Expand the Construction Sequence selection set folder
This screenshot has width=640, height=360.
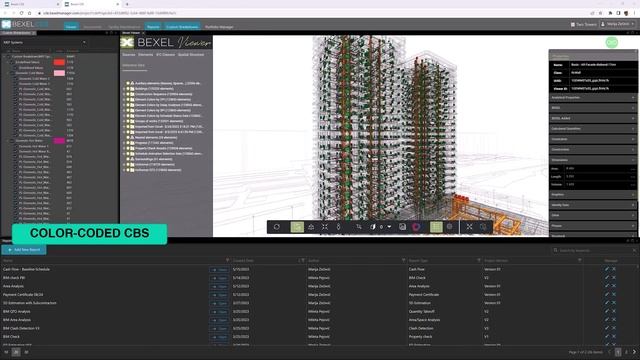click(124, 94)
